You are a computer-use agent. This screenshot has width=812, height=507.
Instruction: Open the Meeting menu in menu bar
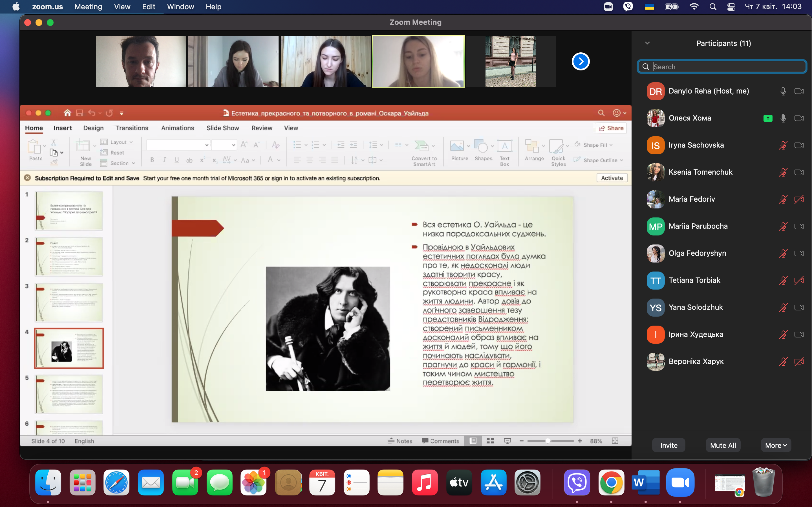(88, 7)
